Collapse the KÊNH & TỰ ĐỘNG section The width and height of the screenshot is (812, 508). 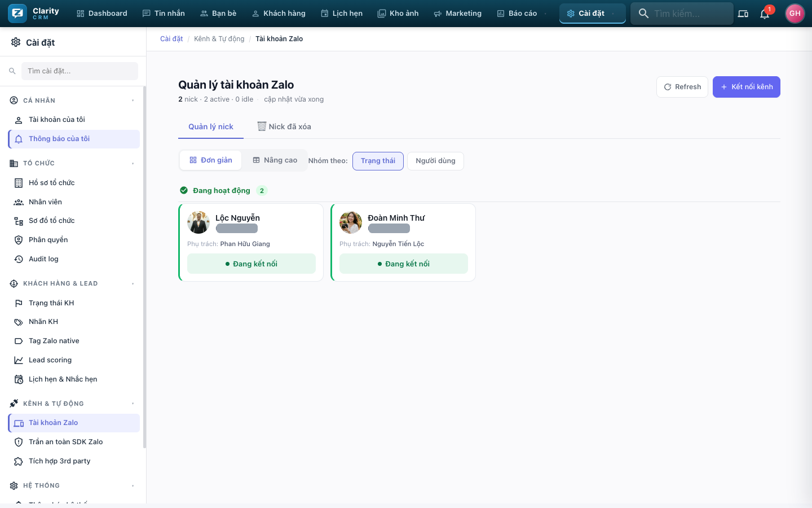pyautogui.click(x=133, y=404)
